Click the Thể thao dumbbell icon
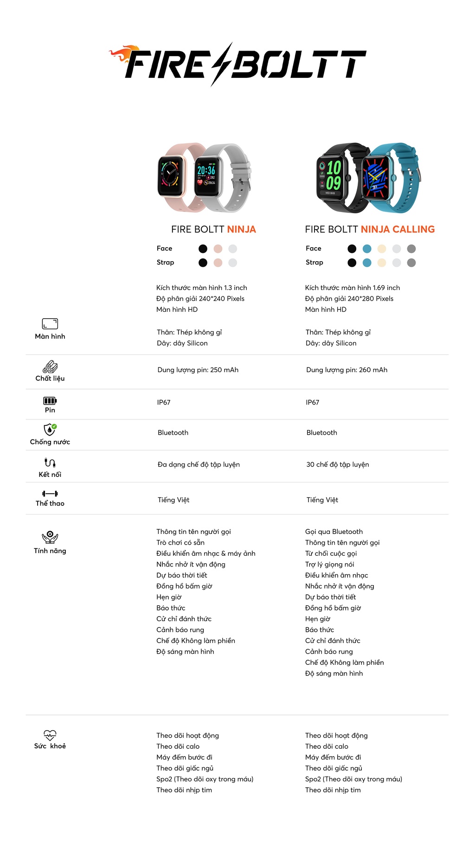475x868 pixels. (50, 494)
